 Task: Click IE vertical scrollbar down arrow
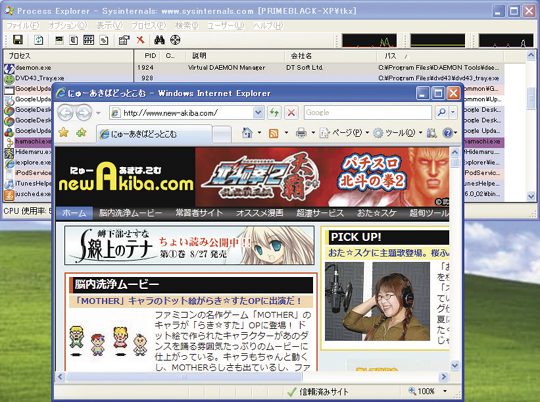[455, 365]
